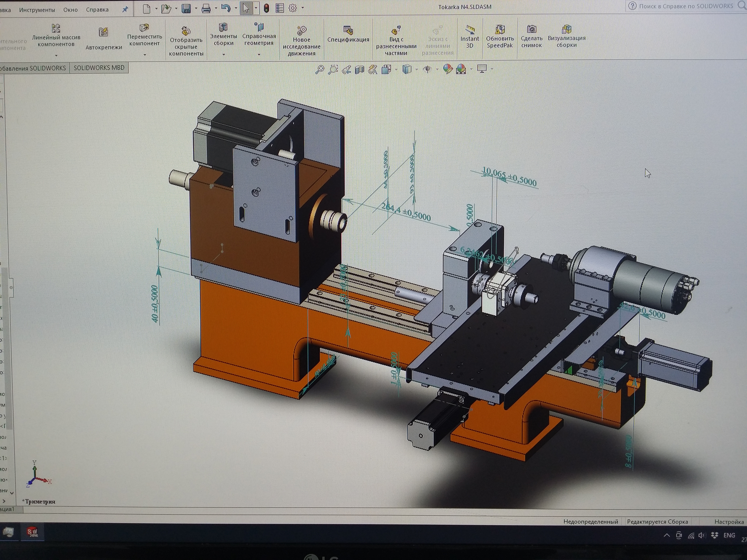This screenshot has width=747, height=560.
Task: Click the Section View icon
Action: pos(360,69)
